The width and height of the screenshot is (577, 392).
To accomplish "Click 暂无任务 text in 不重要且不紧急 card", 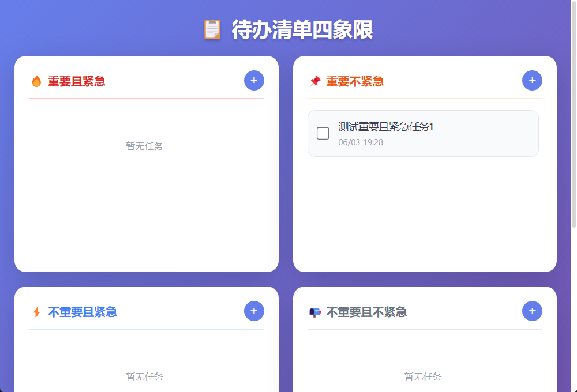I will pyautogui.click(x=422, y=376).
